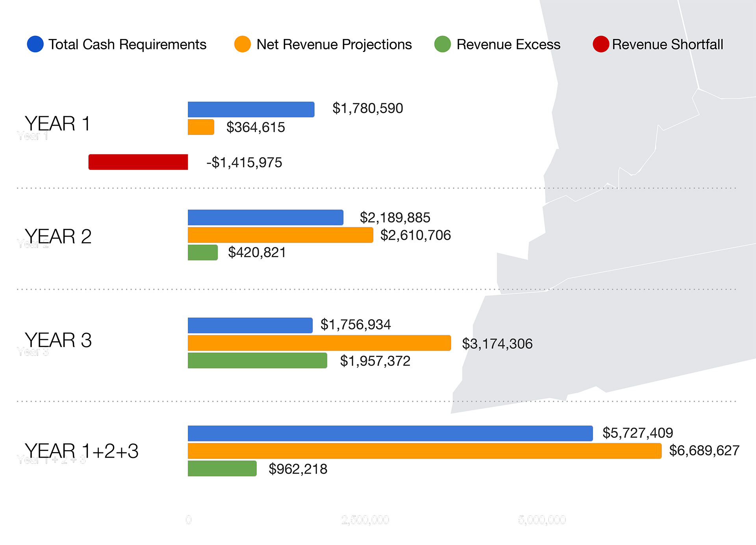Select the small orange Year 1 revenue bar

pos(201,127)
